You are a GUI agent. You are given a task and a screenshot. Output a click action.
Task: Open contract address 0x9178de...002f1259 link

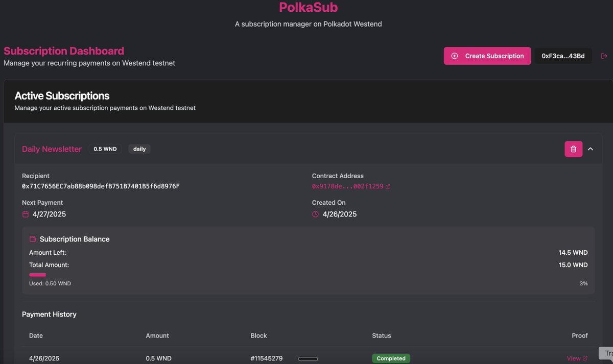point(351,186)
